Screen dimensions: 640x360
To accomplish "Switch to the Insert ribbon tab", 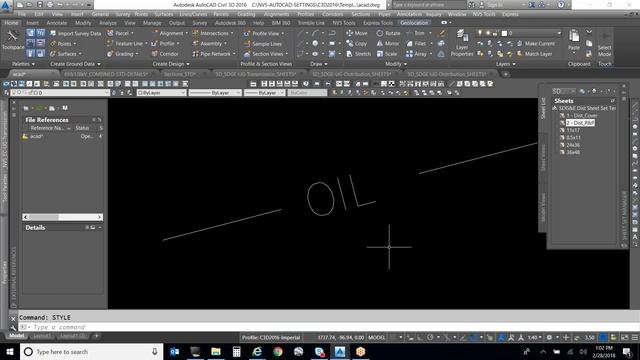I will pos(33,23).
